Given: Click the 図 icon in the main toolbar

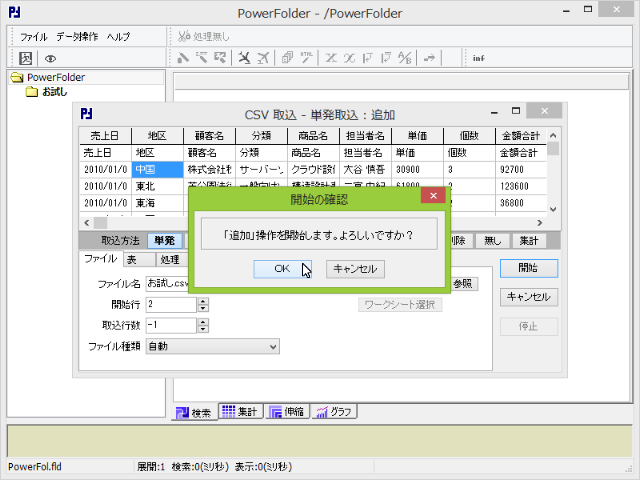Looking at the screenshot, I should [25, 58].
